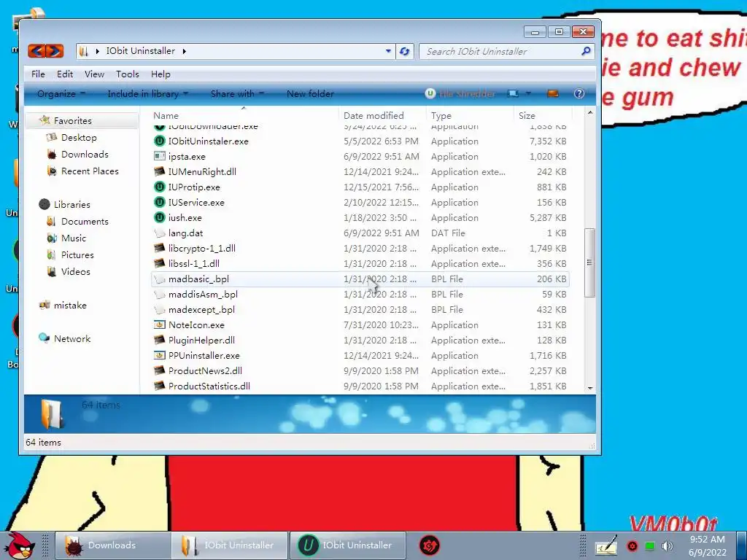Expand the Include in library dropdown

(x=147, y=94)
